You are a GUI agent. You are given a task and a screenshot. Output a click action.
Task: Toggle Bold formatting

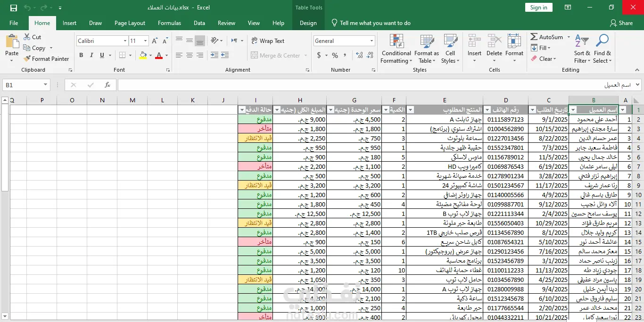tap(81, 55)
